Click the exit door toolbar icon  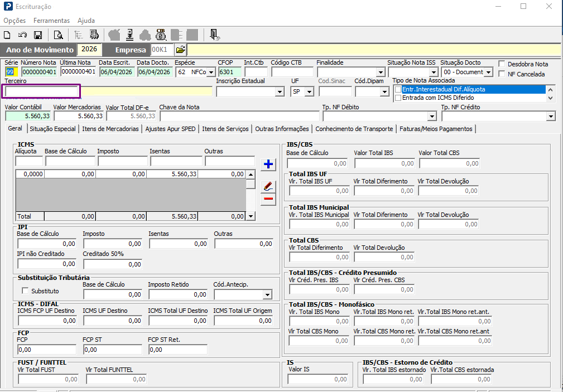[215, 35]
